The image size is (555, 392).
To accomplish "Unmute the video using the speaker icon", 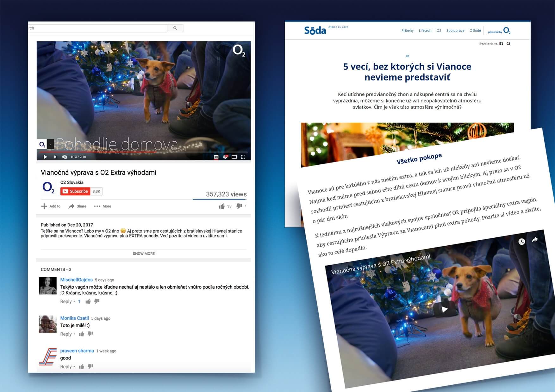I will click(x=65, y=157).
